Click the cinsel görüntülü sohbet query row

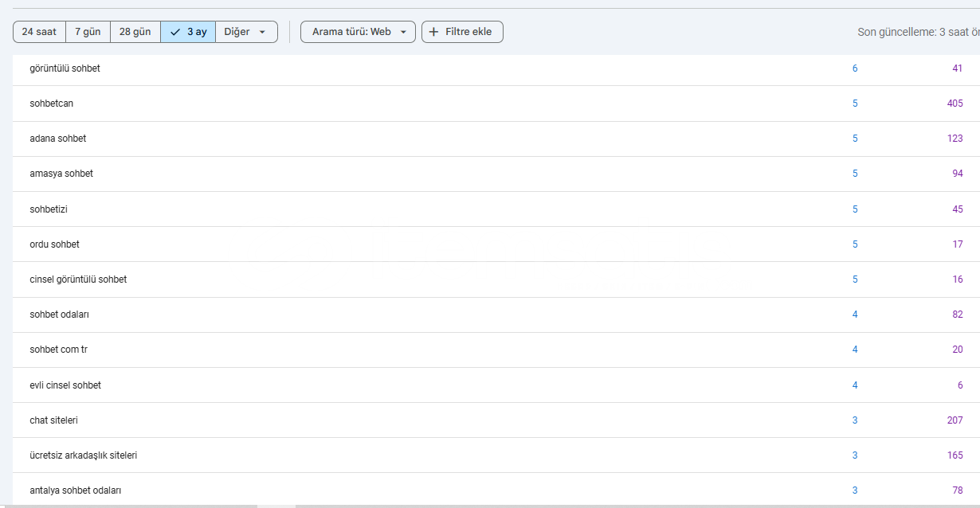coord(496,279)
